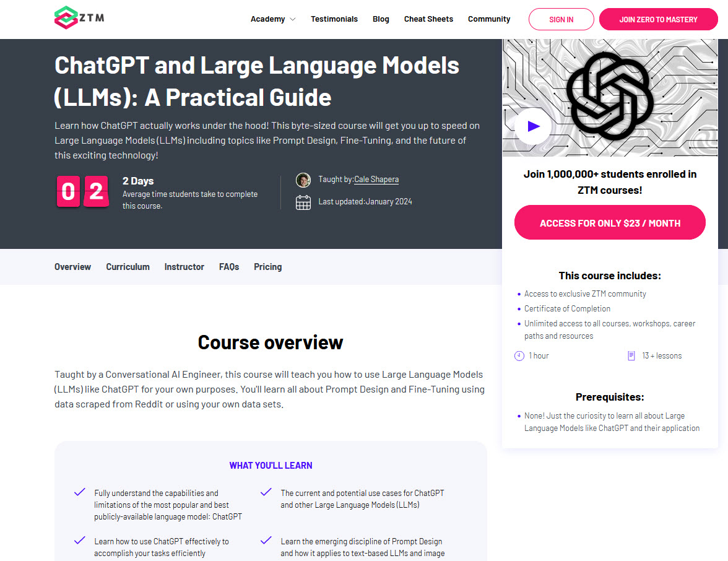728x561 pixels.
Task: Click 'Unlimited access to all courses' list item
Action: tap(610, 329)
